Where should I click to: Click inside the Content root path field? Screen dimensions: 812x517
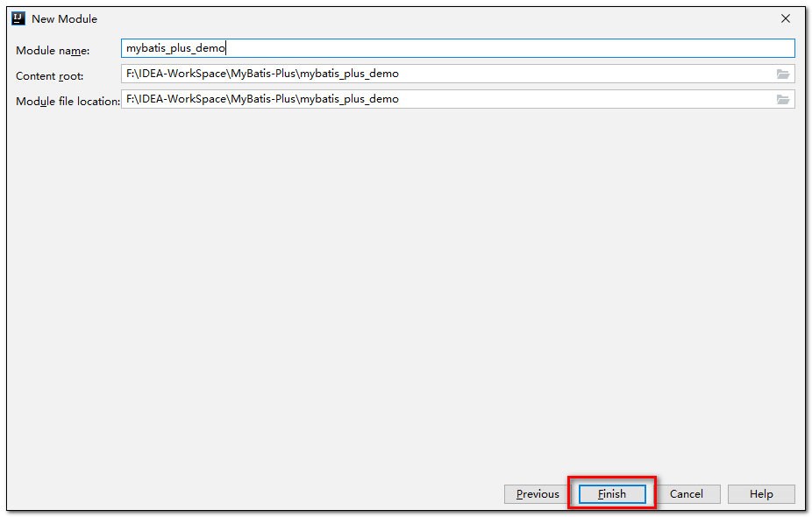(570, 74)
